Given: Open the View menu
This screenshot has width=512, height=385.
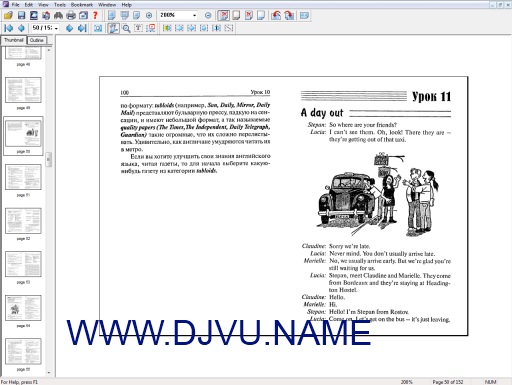Looking at the screenshot, I should [43, 5].
